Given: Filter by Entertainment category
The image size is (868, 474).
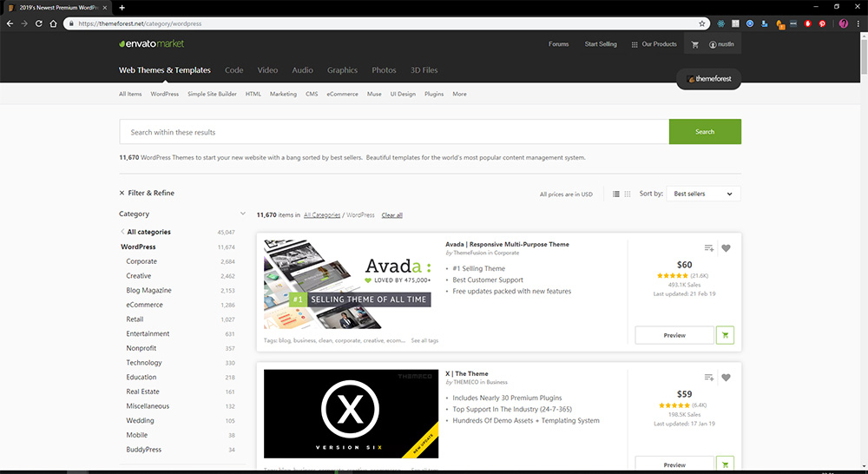Looking at the screenshot, I should pos(148,334).
